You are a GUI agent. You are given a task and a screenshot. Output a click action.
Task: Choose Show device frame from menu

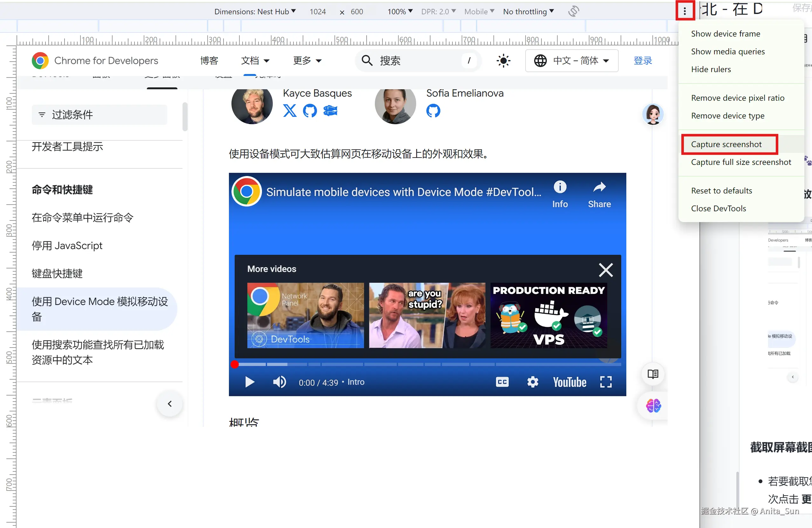[725, 34]
